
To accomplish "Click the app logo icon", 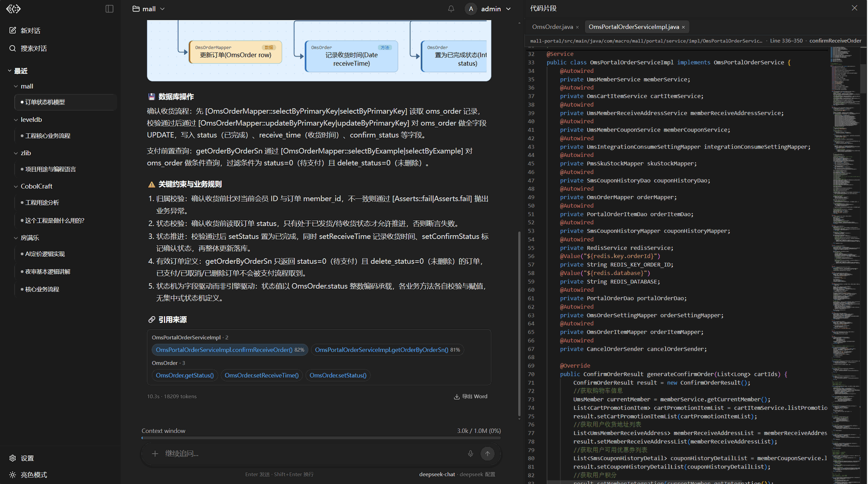I will pos(14,9).
